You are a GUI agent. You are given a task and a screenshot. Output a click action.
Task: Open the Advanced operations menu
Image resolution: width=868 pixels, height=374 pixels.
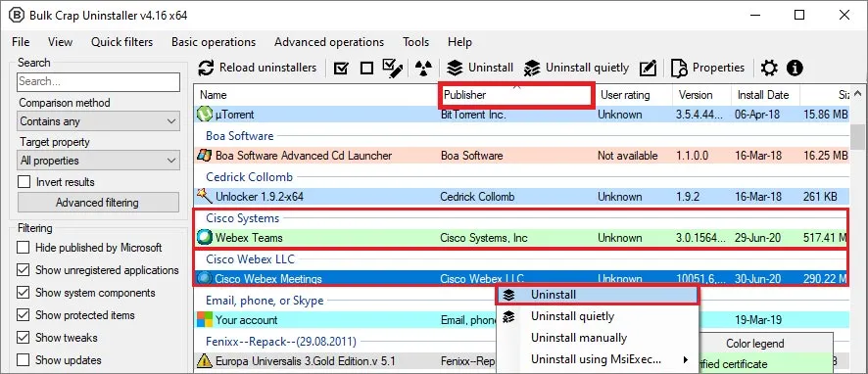[329, 42]
